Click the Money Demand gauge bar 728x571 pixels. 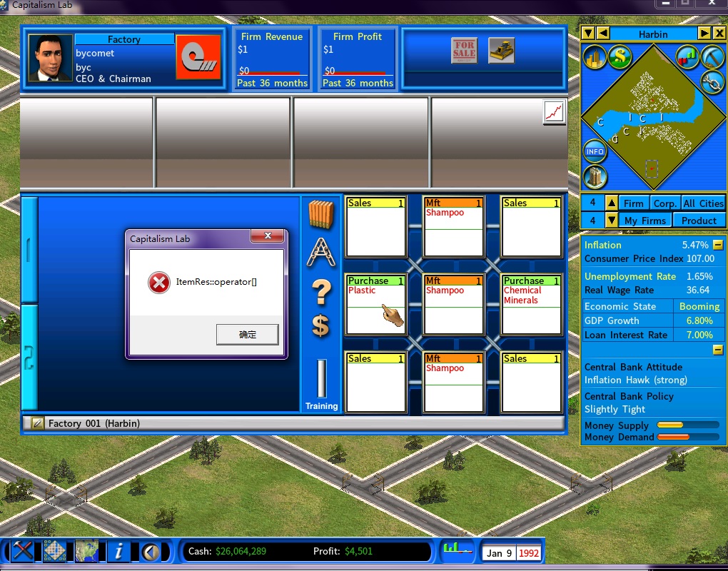point(687,436)
